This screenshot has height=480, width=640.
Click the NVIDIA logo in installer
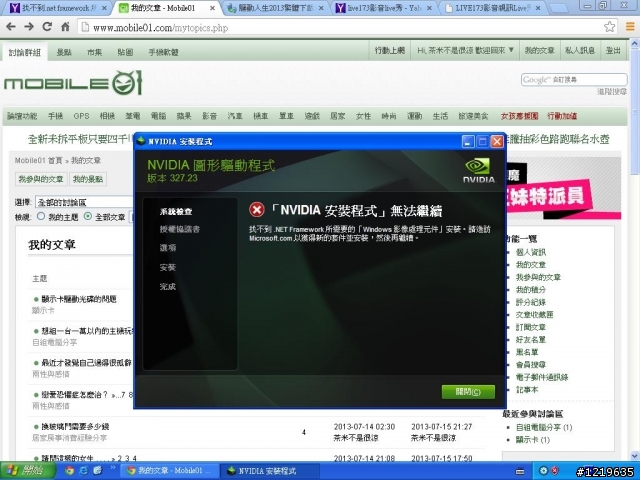479,171
